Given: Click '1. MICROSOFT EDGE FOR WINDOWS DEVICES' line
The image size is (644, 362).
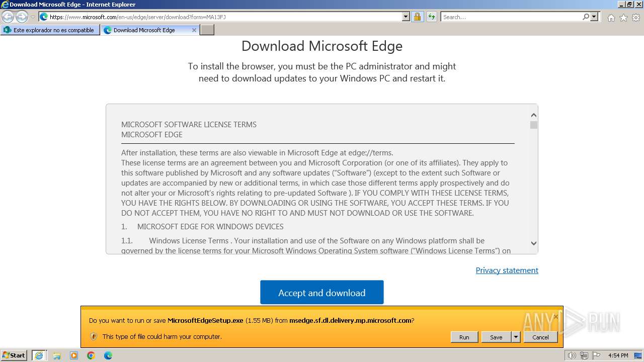Looking at the screenshot, I should point(202,226).
